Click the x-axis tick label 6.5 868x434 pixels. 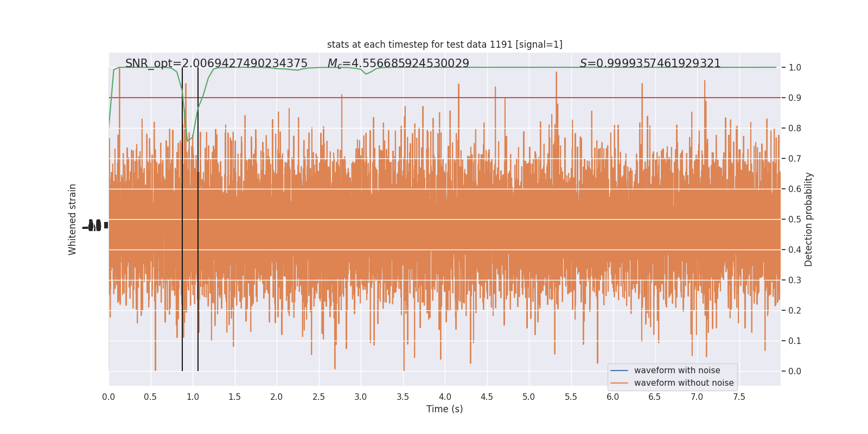tap(655, 397)
